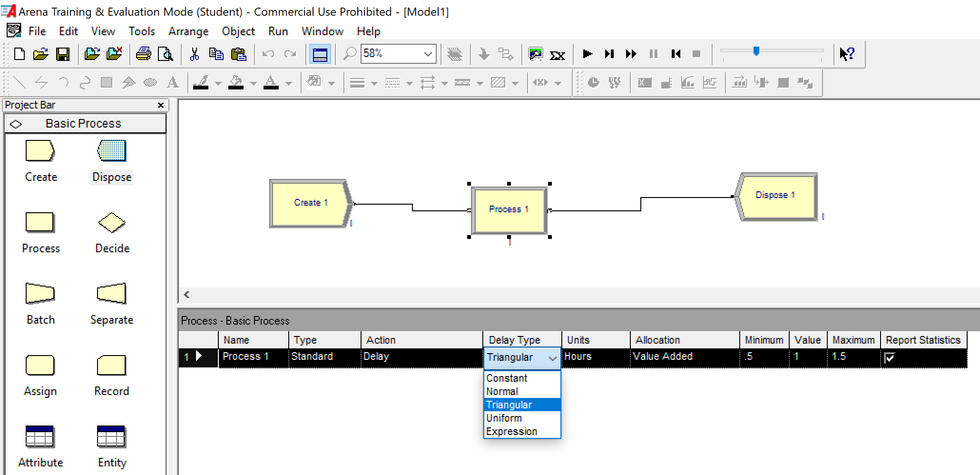Select the Dispose module in Project Bar

pos(112,161)
